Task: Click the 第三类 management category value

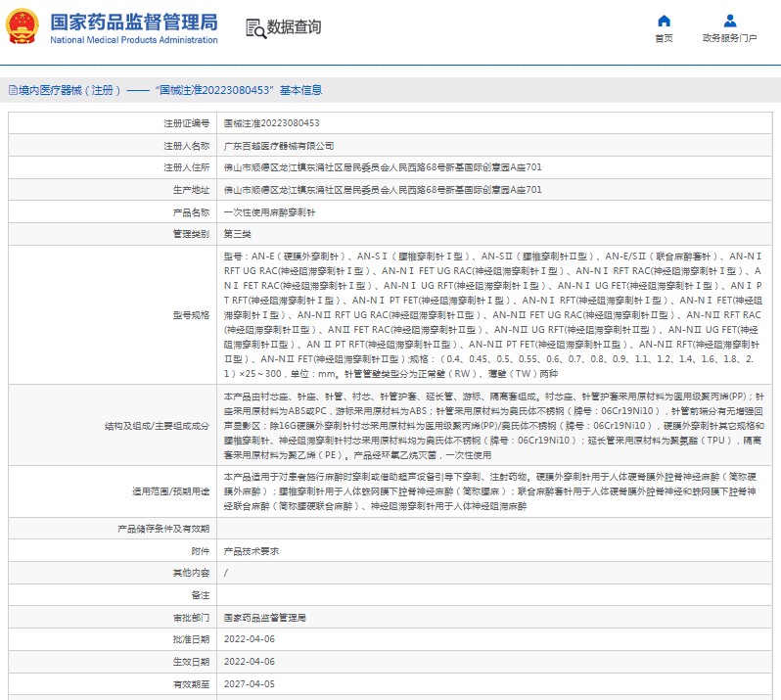Action: click(238, 234)
